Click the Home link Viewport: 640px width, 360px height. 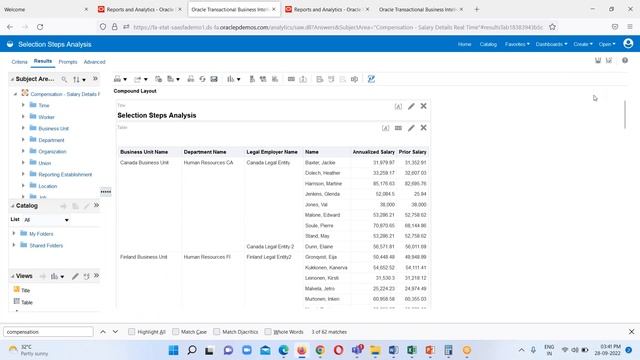click(464, 44)
